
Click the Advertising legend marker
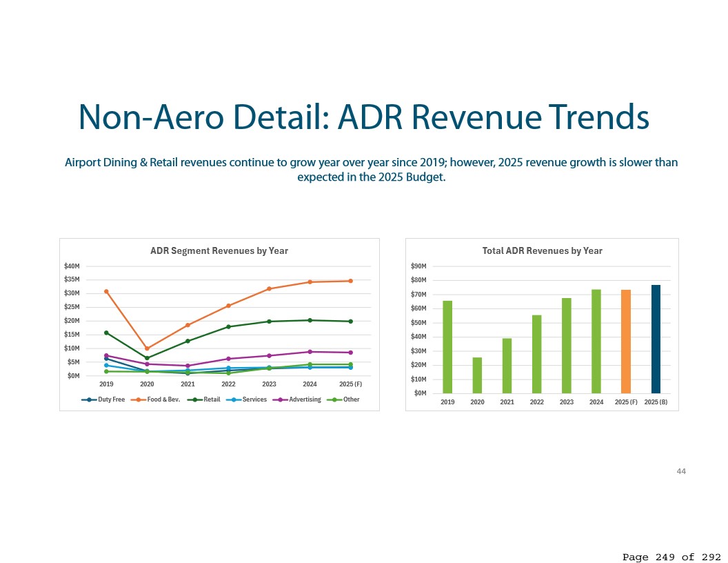(281, 399)
